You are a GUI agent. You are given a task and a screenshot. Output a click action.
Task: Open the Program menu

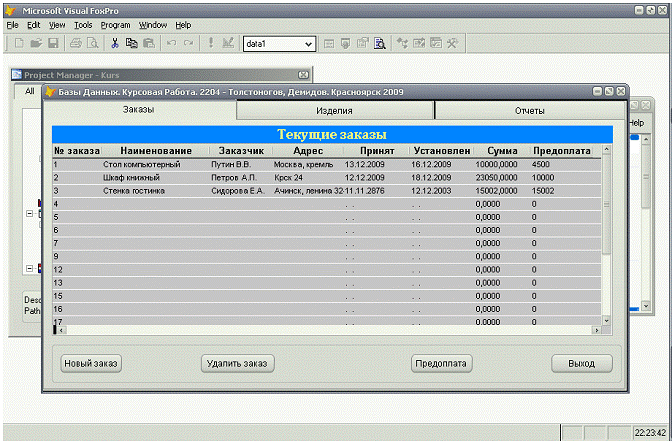[115, 24]
